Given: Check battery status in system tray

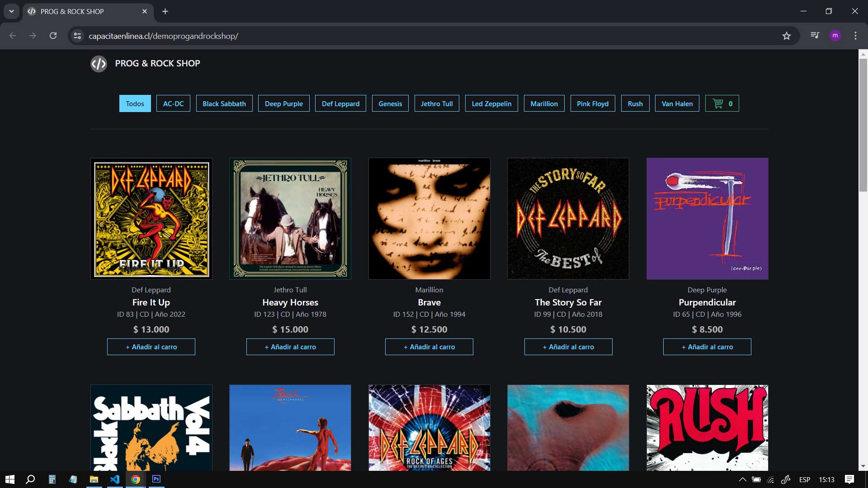Looking at the screenshot, I should [756, 479].
